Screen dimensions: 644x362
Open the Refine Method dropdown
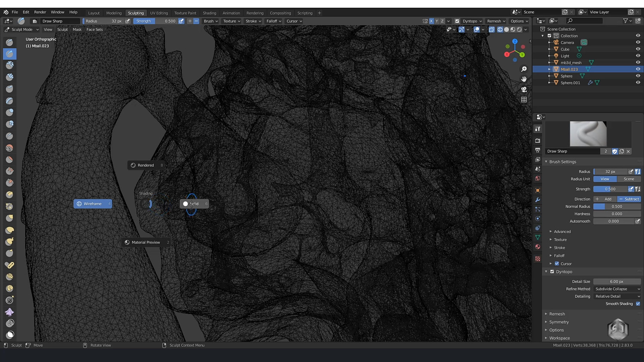coord(617,289)
